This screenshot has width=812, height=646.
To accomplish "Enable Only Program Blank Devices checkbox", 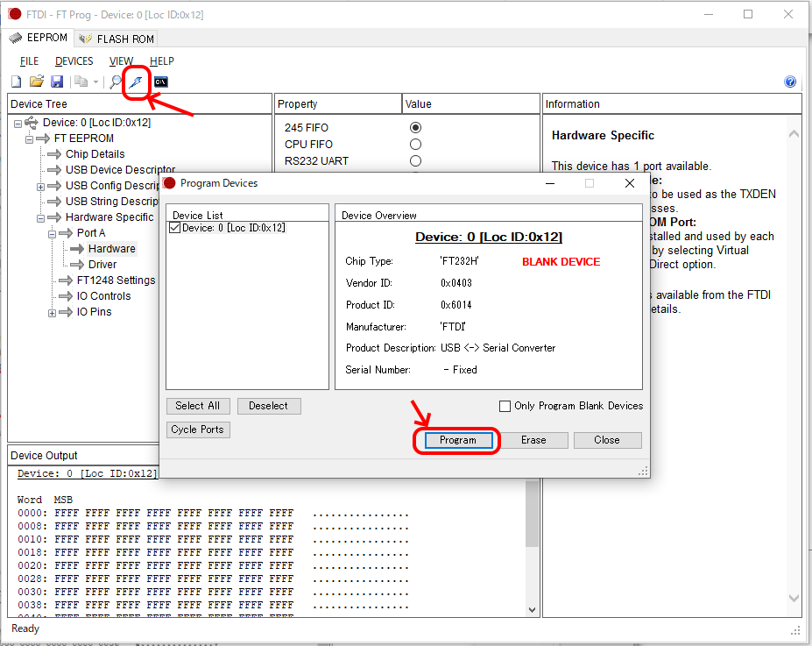I will pyautogui.click(x=505, y=406).
